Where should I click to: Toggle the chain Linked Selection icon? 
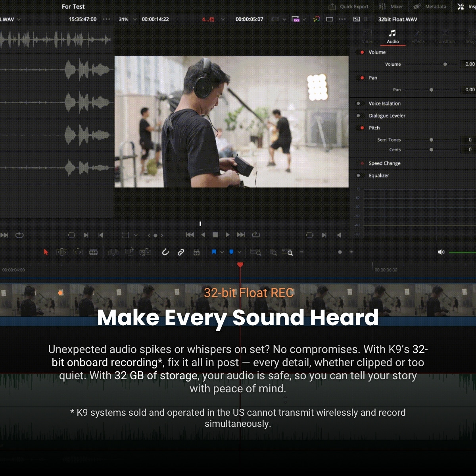[181, 252]
